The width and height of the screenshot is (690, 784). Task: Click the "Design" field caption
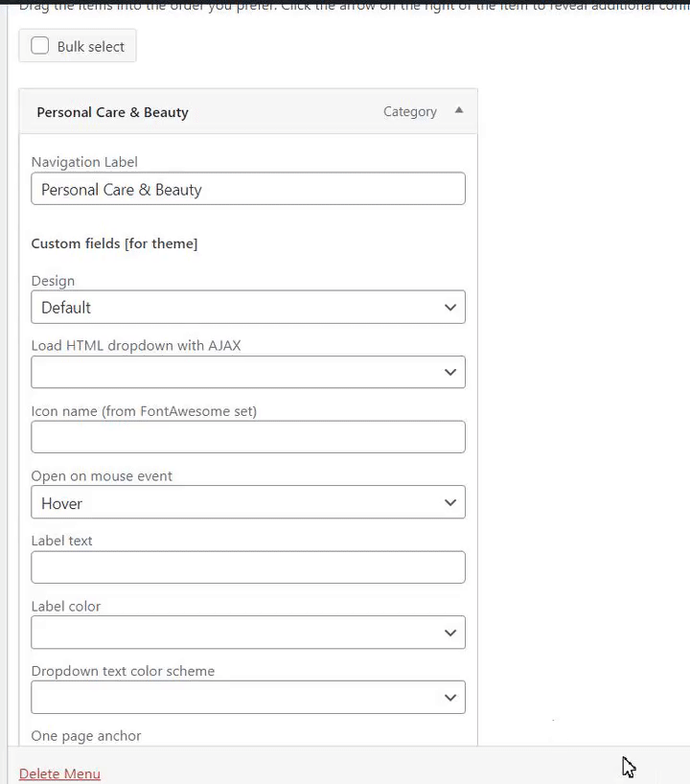click(53, 281)
